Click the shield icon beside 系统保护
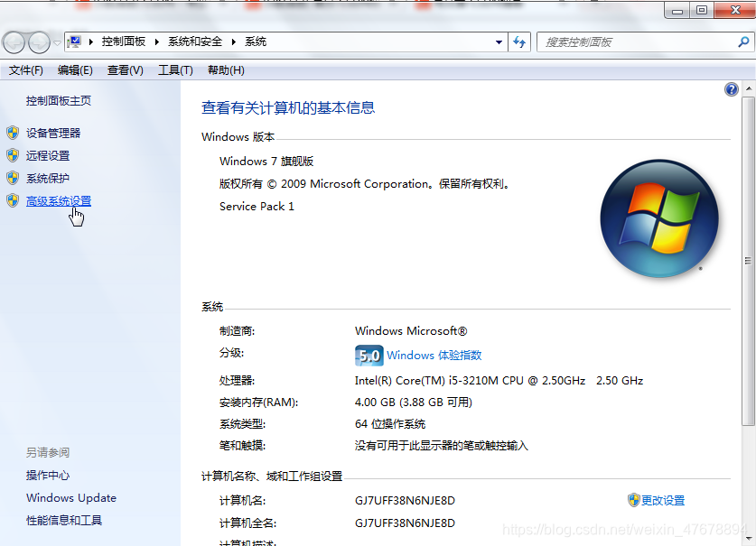This screenshot has width=756, height=546. coord(13,178)
